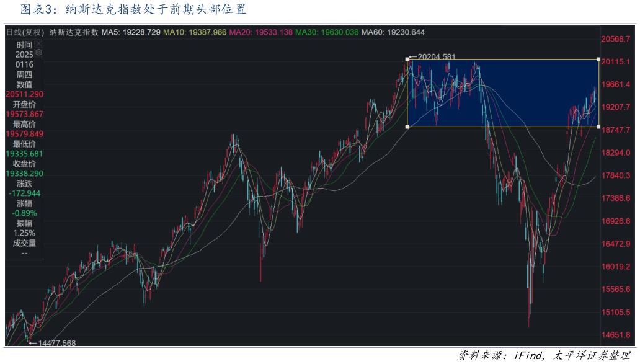The width and height of the screenshot is (640, 364).
Task: Click the bottom-left handle of the blue rectangle
Action: coord(407,127)
